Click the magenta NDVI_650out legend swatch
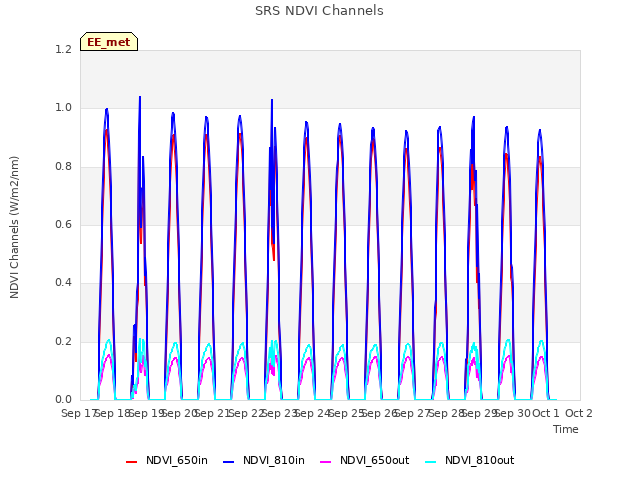 (x=326, y=462)
